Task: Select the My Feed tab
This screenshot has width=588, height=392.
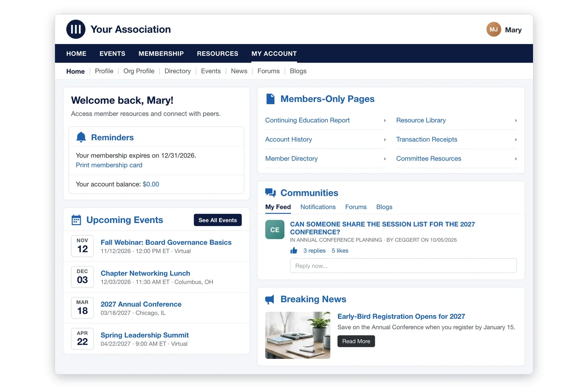Action: point(278,207)
